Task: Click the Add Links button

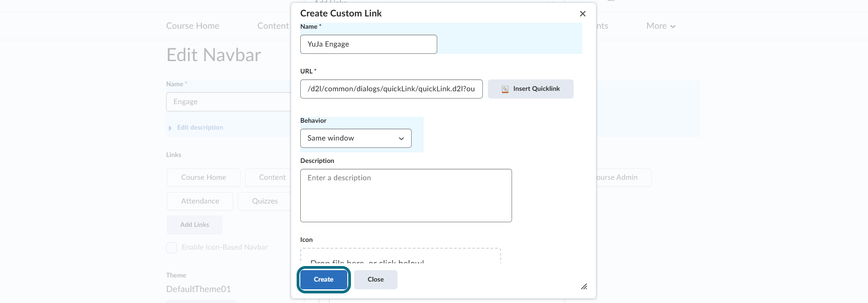Action: tap(194, 225)
